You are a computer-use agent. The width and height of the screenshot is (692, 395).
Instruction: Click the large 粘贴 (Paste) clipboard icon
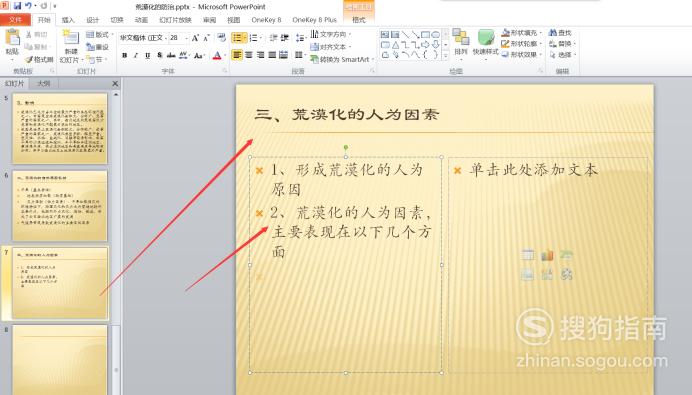point(12,38)
